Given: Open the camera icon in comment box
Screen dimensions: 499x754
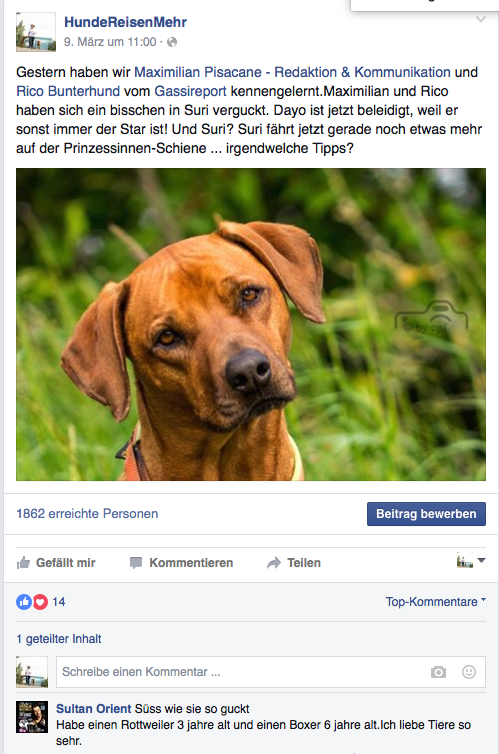Looking at the screenshot, I should (438, 672).
